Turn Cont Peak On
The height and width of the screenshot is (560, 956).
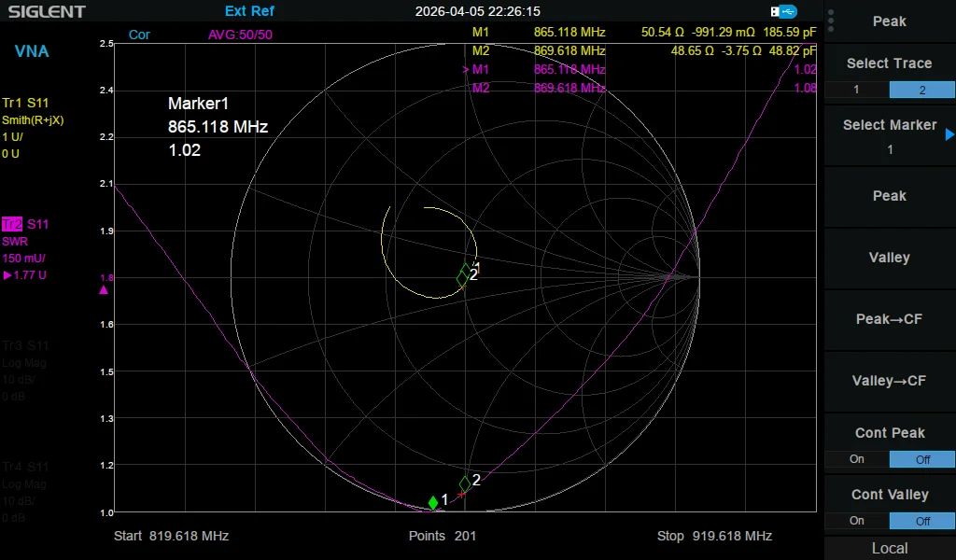point(857,459)
